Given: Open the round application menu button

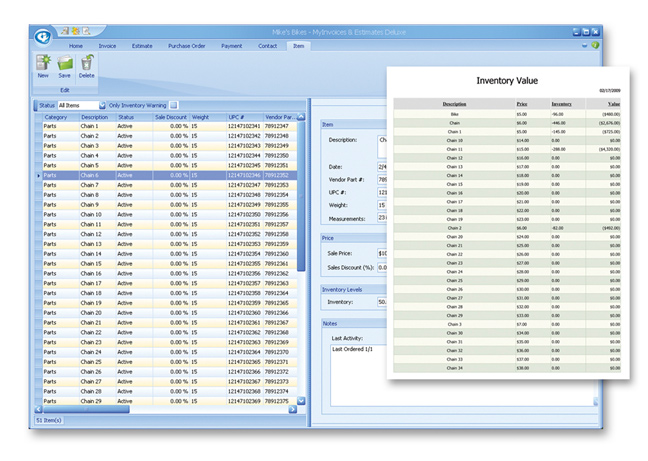Looking at the screenshot, I should [43, 36].
